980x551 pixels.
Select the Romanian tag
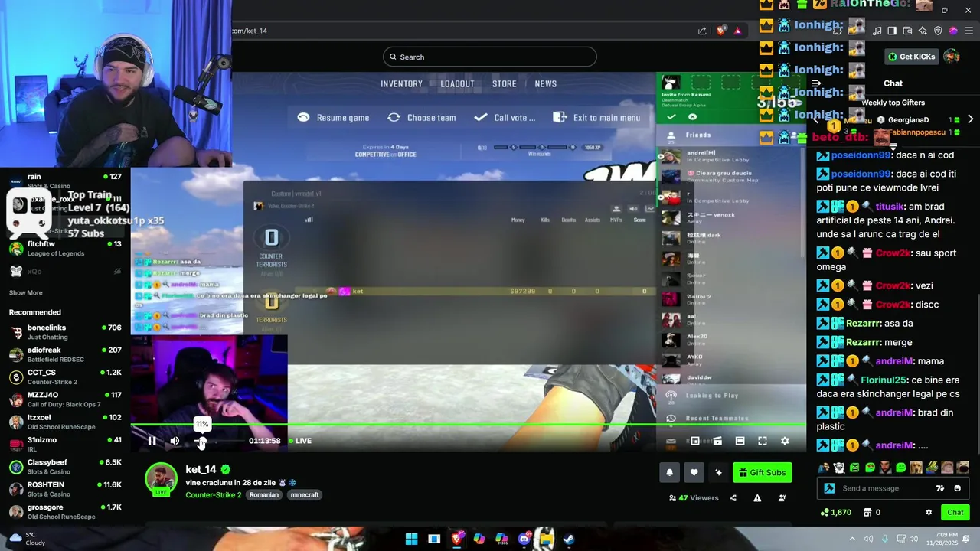pos(264,495)
